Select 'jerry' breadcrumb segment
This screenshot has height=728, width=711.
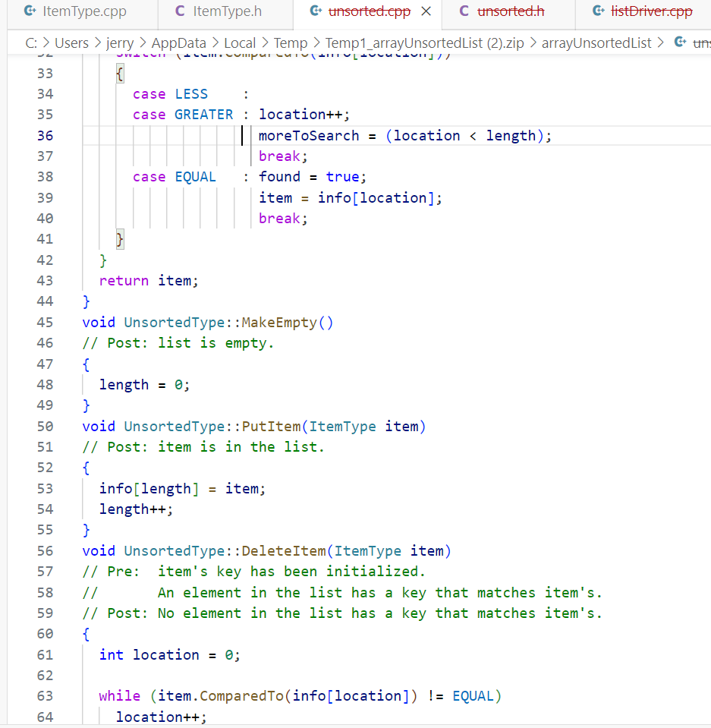[x=120, y=43]
